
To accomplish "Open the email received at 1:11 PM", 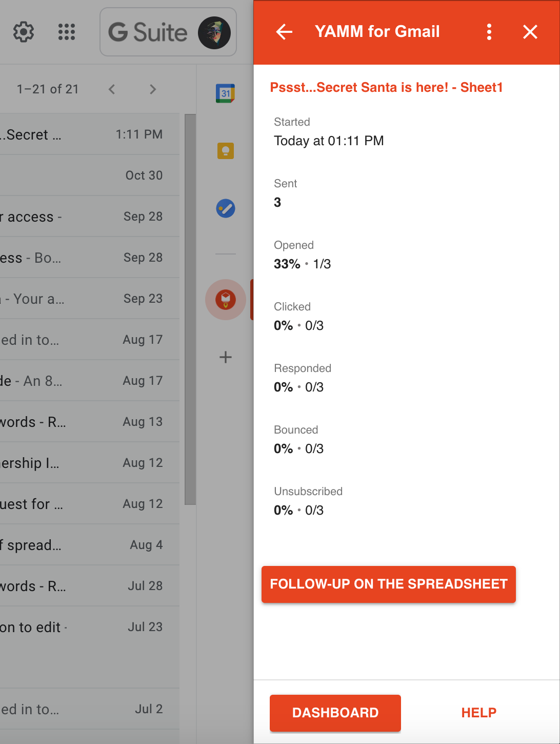I will pos(77,134).
